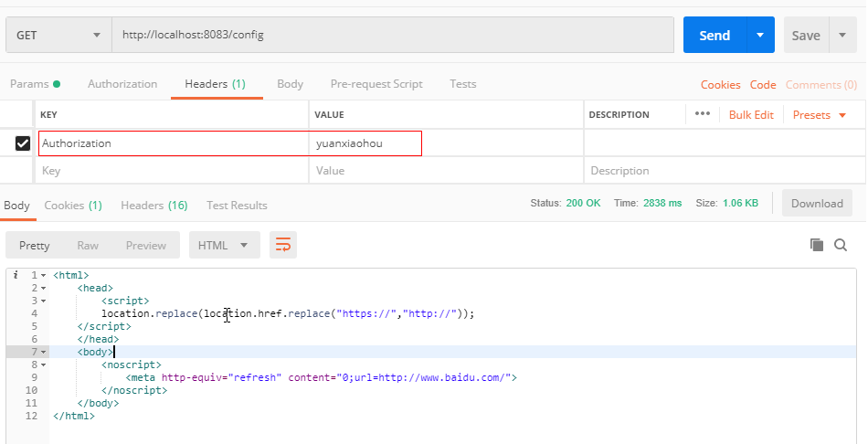This screenshot has height=444, width=868.
Task: Open the Send options arrow
Action: pos(760,35)
